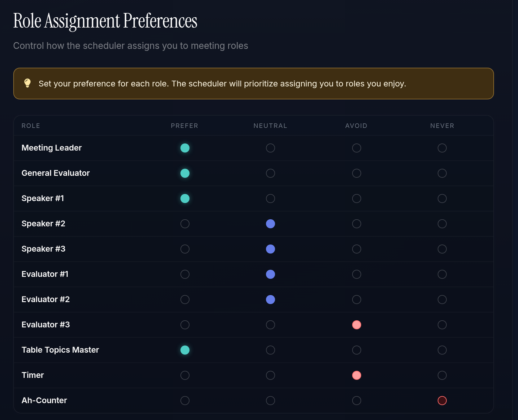The image size is (518, 420).
Task: Mark Table Topics Master as Avoid
Action: pyautogui.click(x=357, y=350)
